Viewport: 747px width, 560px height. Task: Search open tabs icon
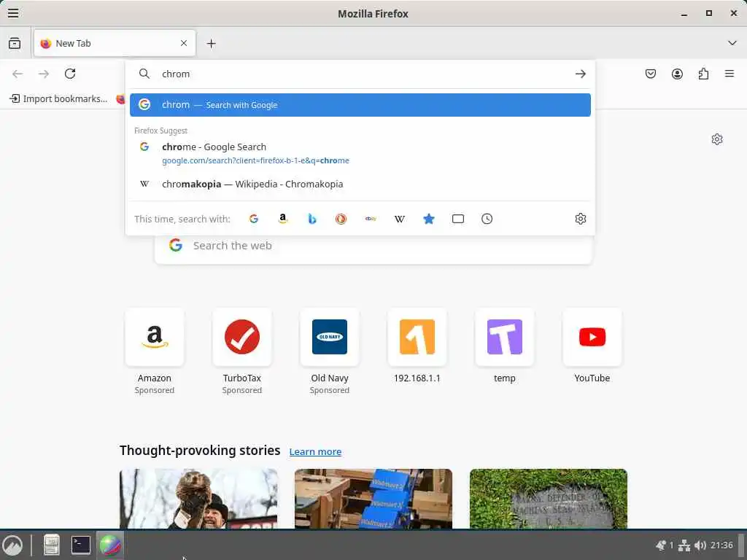[458, 219]
